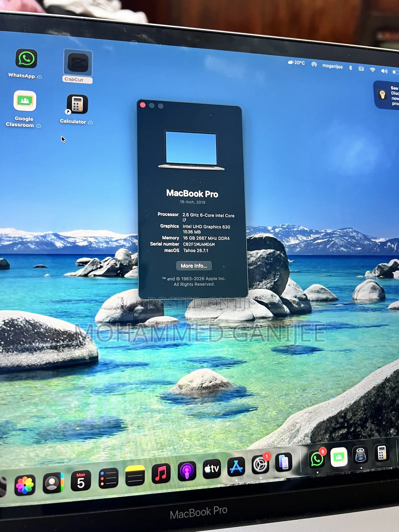Click the "Intel UHD Graphics 630" text
This screenshot has height=532, width=399.
(x=206, y=227)
